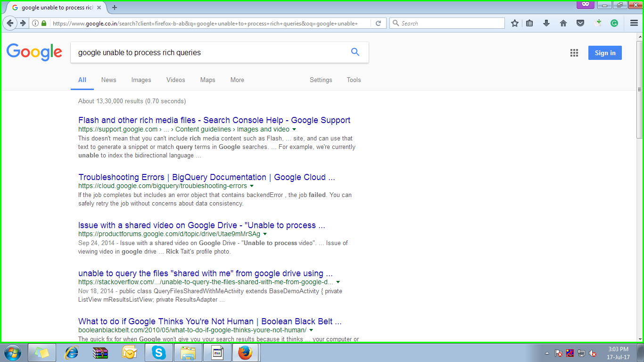
Task: Click the blue Sign in button
Action: [605, 53]
